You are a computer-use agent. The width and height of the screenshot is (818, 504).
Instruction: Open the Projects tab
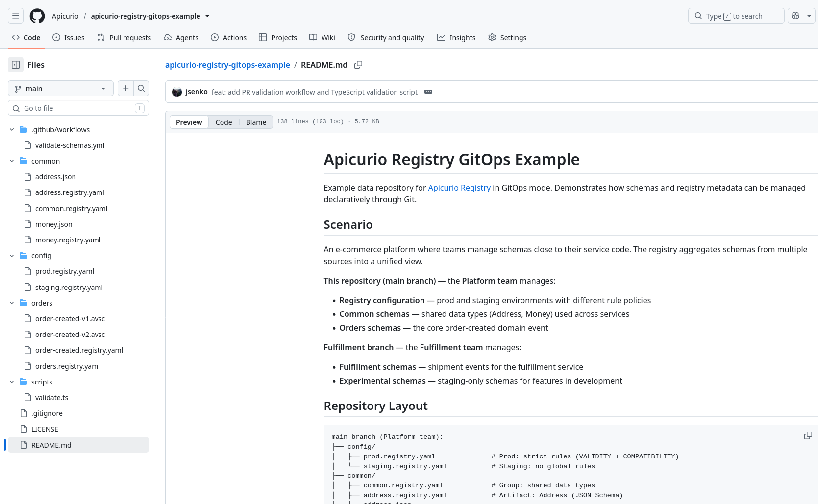click(278, 37)
